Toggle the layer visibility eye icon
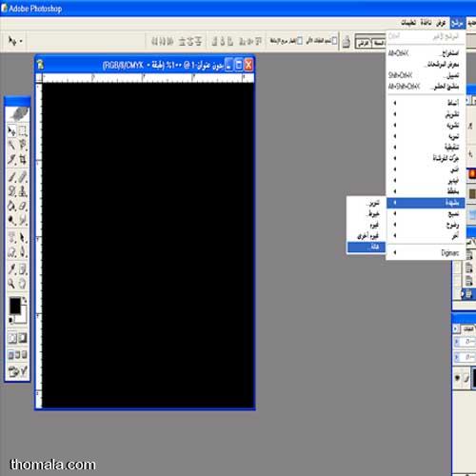 [458, 378]
